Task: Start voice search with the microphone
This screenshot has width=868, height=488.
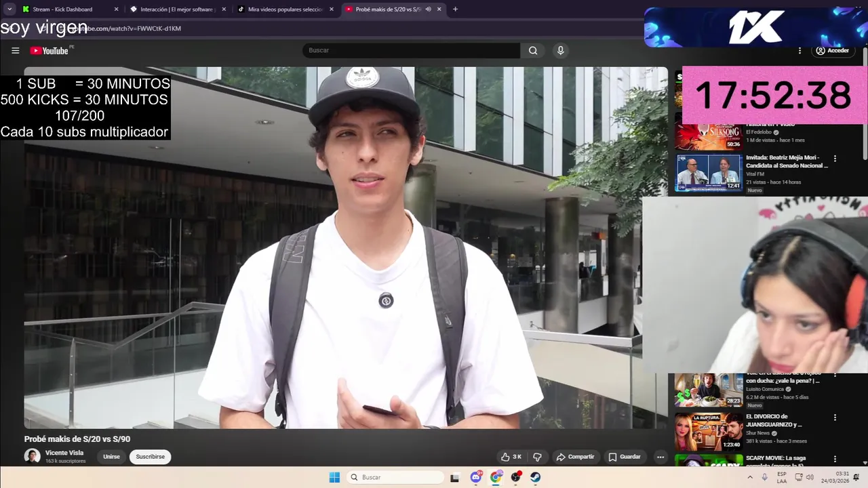Action: [x=560, y=50]
